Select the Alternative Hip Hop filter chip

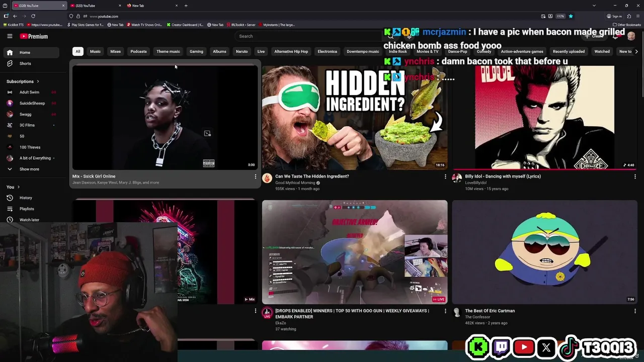291,51
